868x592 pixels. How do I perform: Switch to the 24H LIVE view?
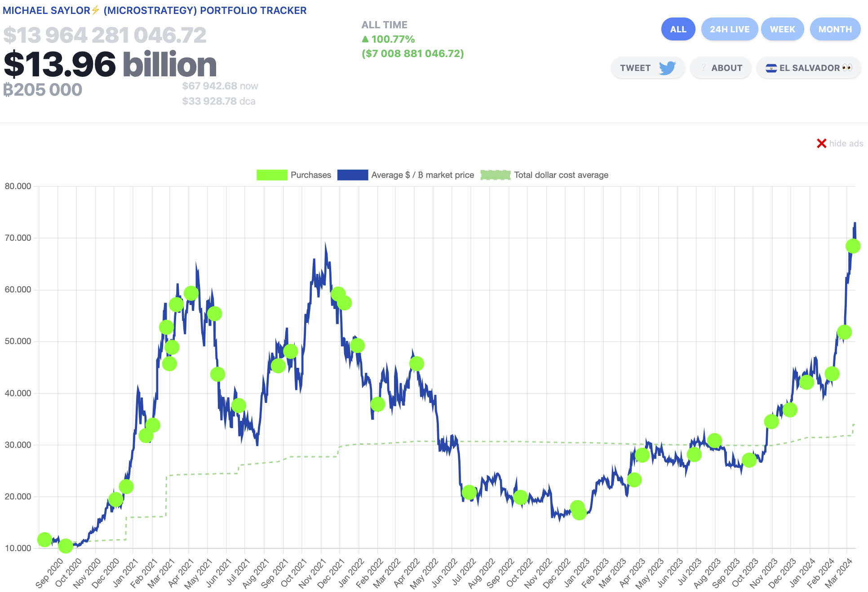[729, 29]
